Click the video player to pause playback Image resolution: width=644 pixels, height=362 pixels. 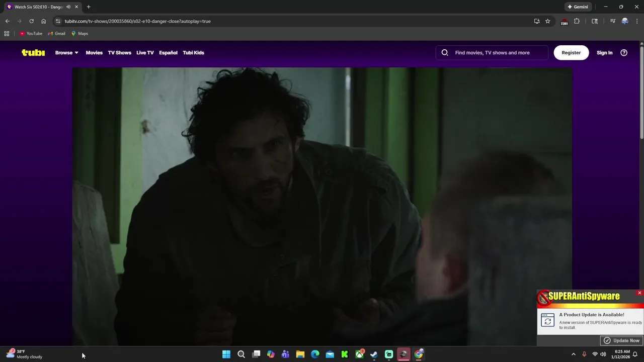(x=322, y=206)
